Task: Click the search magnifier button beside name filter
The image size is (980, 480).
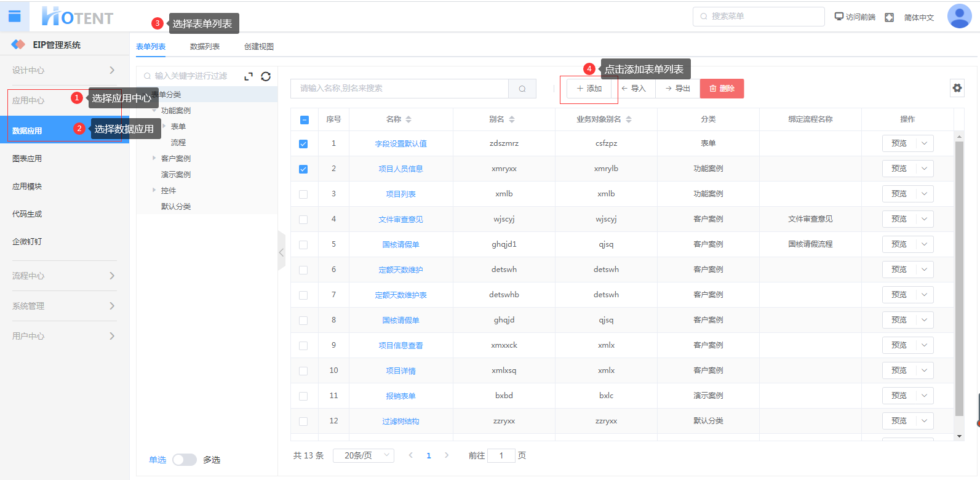Action: coord(522,89)
